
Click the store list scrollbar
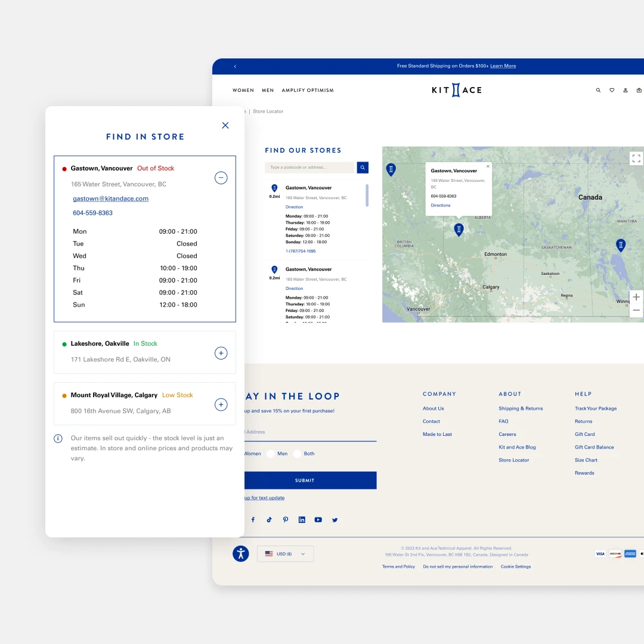(367, 195)
